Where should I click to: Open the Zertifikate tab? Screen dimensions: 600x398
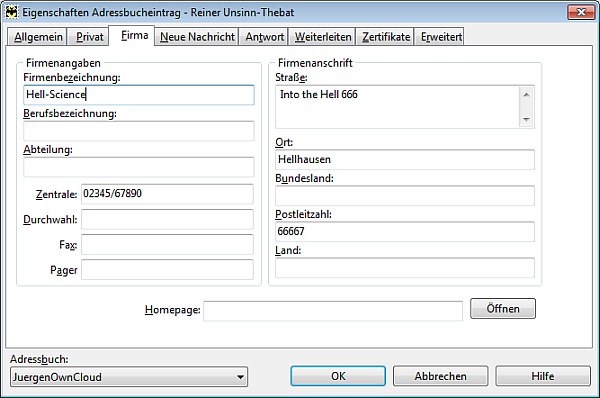click(x=385, y=37)
